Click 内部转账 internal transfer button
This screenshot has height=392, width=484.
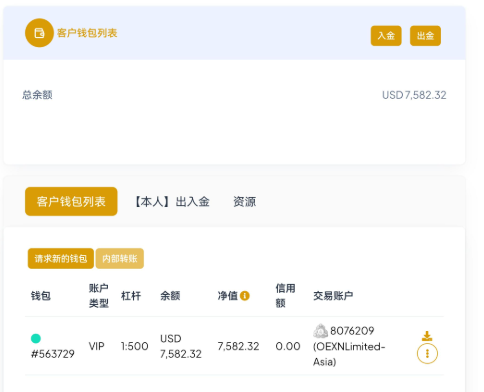click(120, 258)
